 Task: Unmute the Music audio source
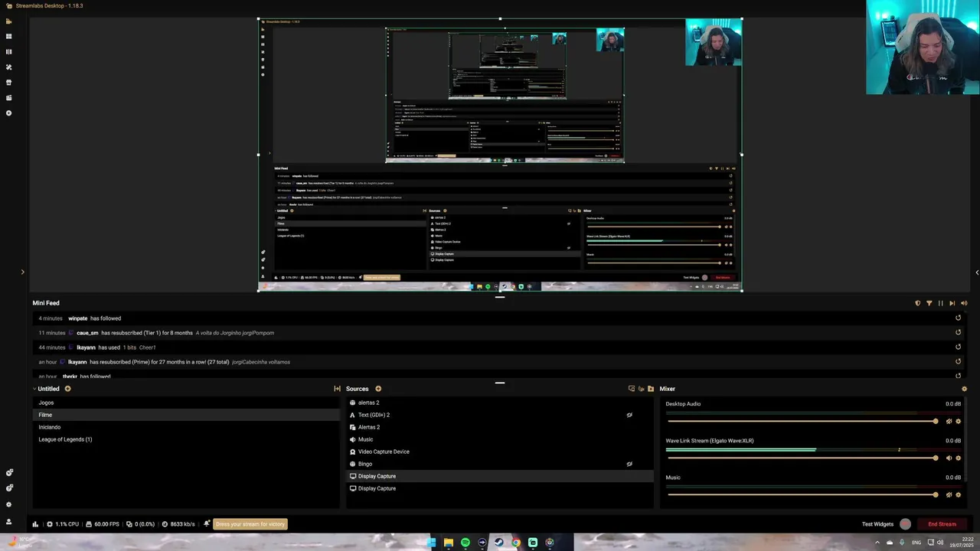(x=949, y=495)
